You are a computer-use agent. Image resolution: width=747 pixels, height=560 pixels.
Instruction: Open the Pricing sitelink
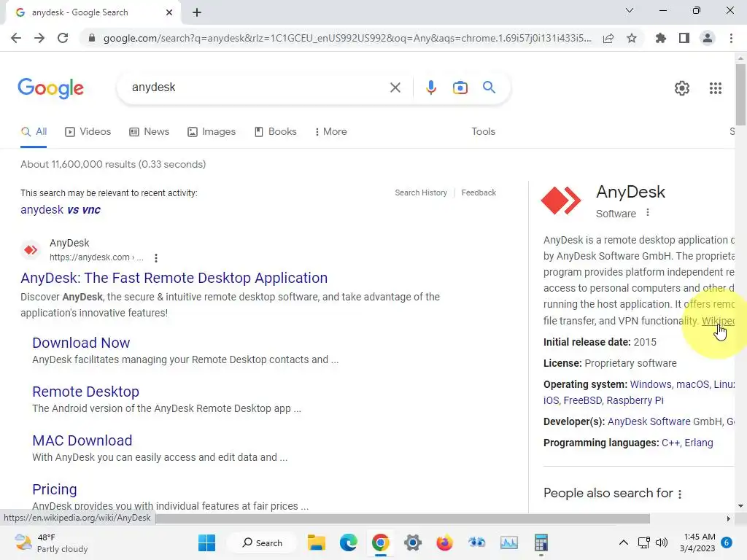click(x=54, y=489)
